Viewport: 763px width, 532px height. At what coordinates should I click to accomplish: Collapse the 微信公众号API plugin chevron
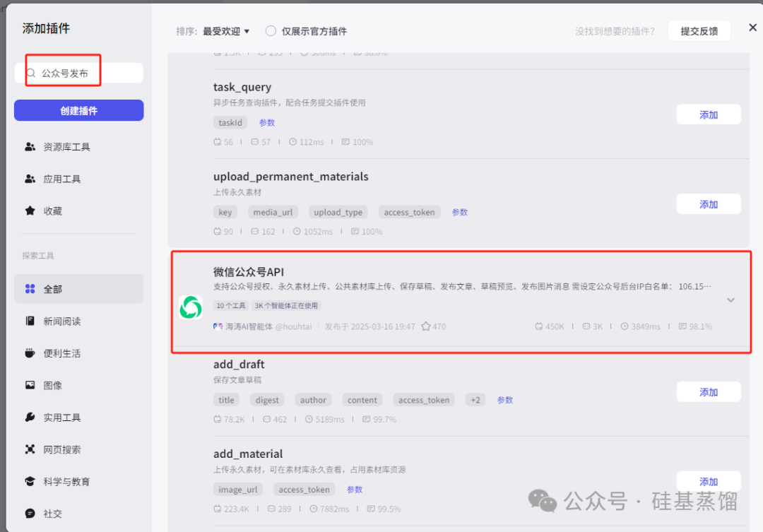(x=731, y=300)
